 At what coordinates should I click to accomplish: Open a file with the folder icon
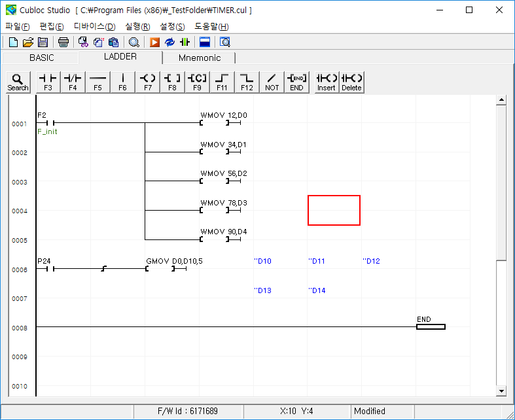[28, 43]
